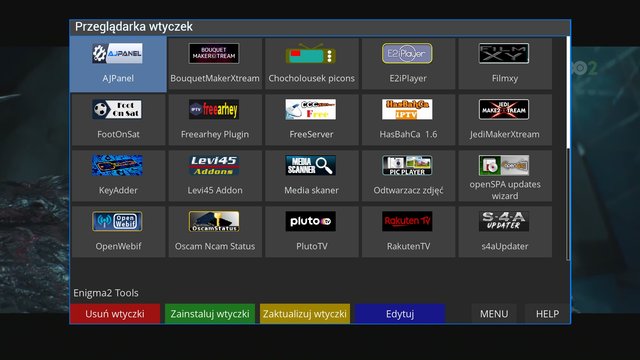Image resolution: width=640 pixels, height=360 pixels.
Task: Open the Chocholousek picons TV icon
Action: tap(311, 53)
